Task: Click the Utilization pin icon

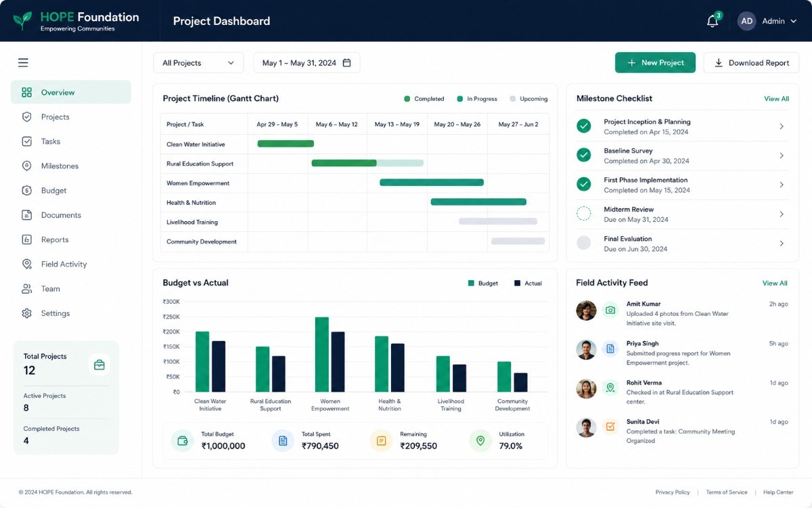Action: (480, 441)
